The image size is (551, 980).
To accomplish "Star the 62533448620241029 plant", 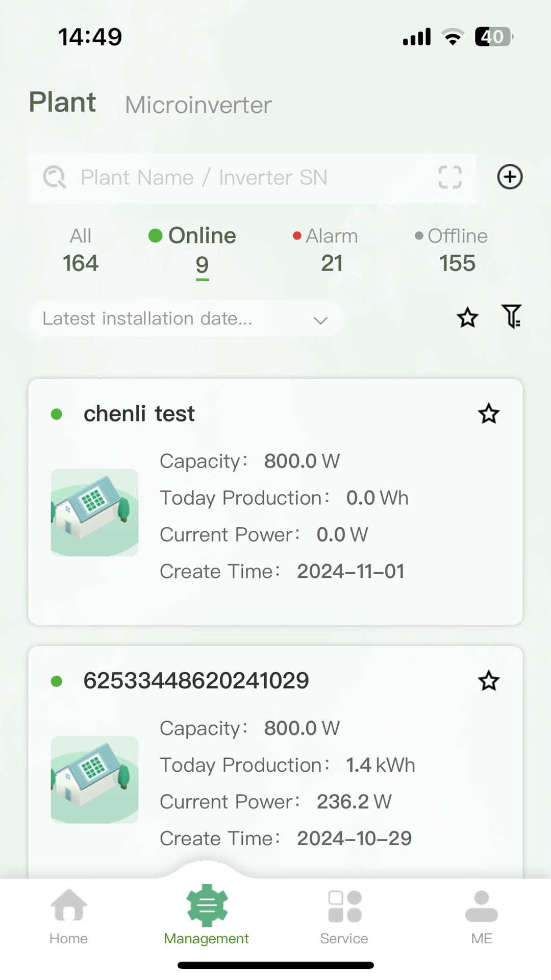I will [488, 680].
